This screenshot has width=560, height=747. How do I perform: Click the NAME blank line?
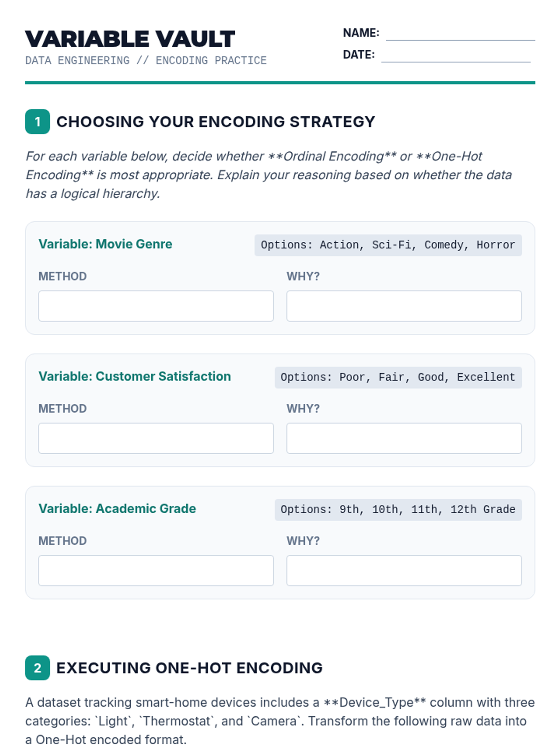(460, 35)
